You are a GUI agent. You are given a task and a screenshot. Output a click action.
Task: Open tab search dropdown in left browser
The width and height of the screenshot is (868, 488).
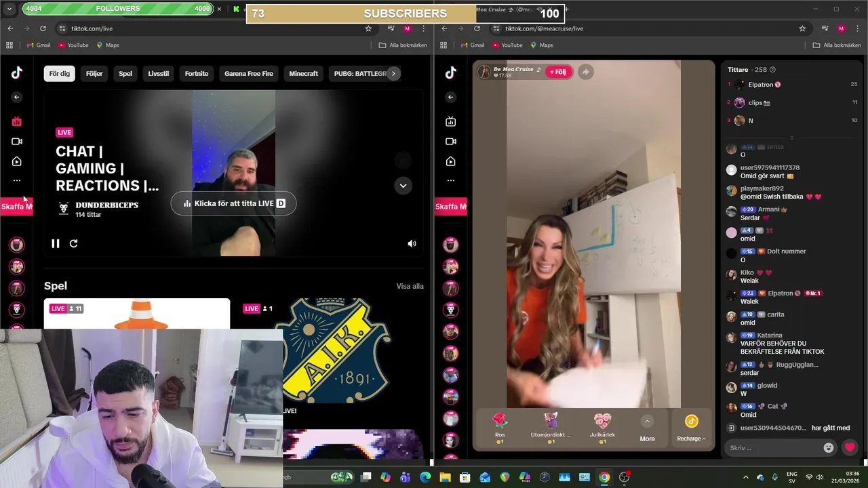tap(9, 9)
